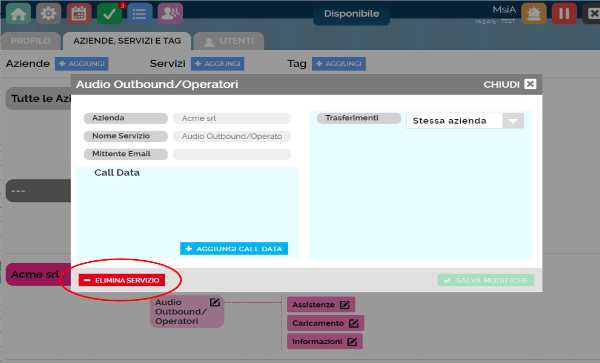Click AGGIUNGI CALL DATA button
Screen dimensions: 600x363
(234, 249)
